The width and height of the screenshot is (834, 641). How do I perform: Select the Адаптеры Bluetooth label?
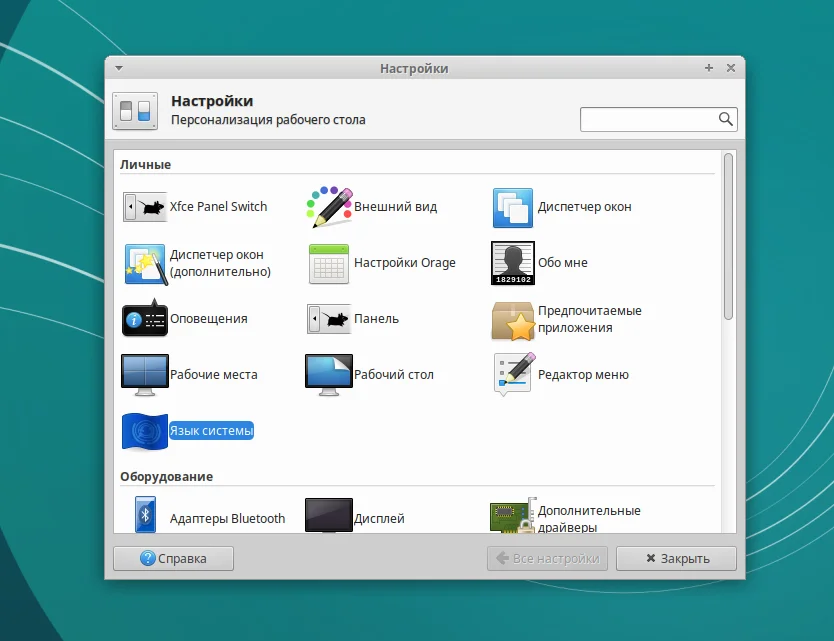[x=228, y=519]
